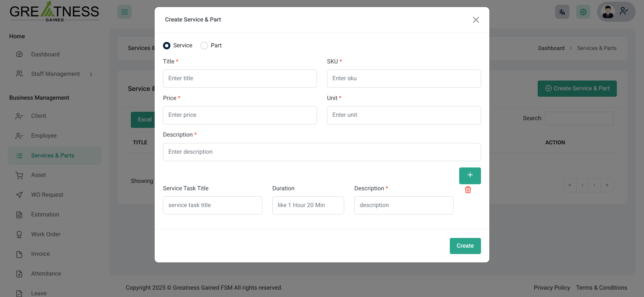Open the Work Order menu item
Image resolution: width=644 pixels, height=297 pixels.
click(x=46, y=234)
